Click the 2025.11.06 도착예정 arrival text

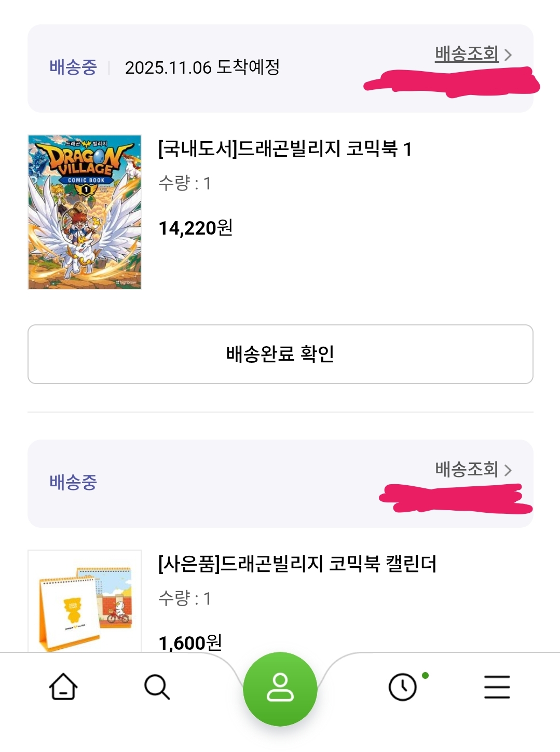click(x=202, y=67)
